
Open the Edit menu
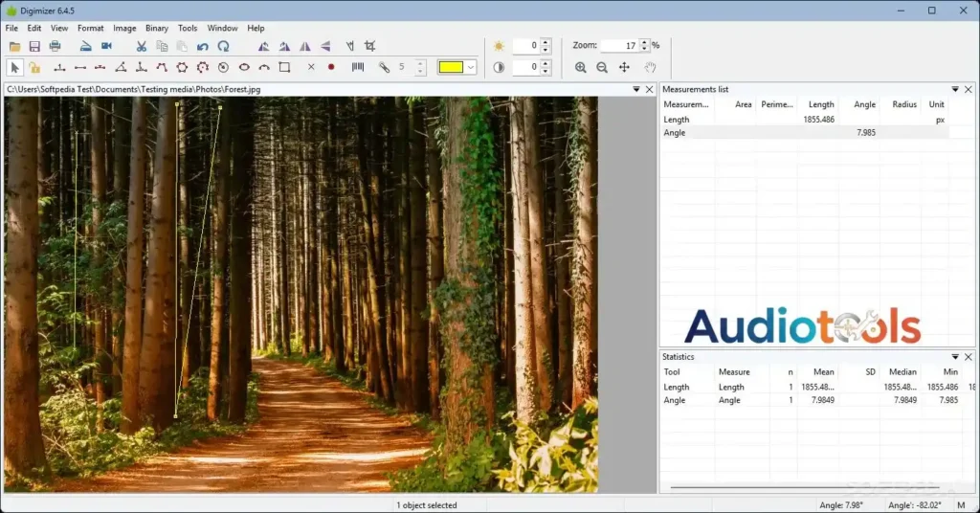coord(33,28)
